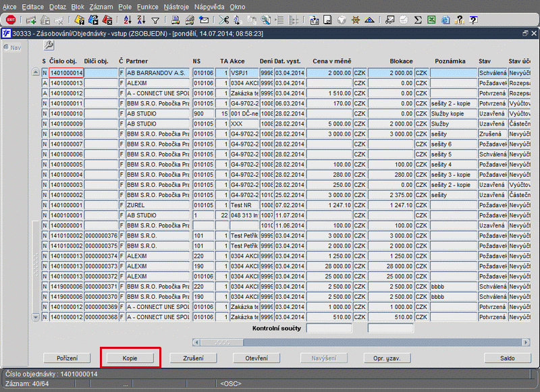
Task: Open the Okno menu
Action: coord(238,7)
